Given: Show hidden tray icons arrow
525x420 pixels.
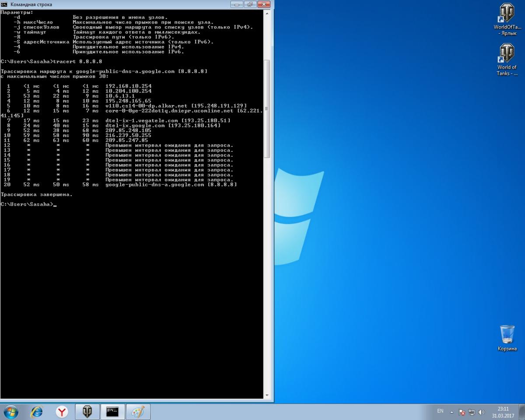Looking at the screenshot, I should [x=451, y=412].
